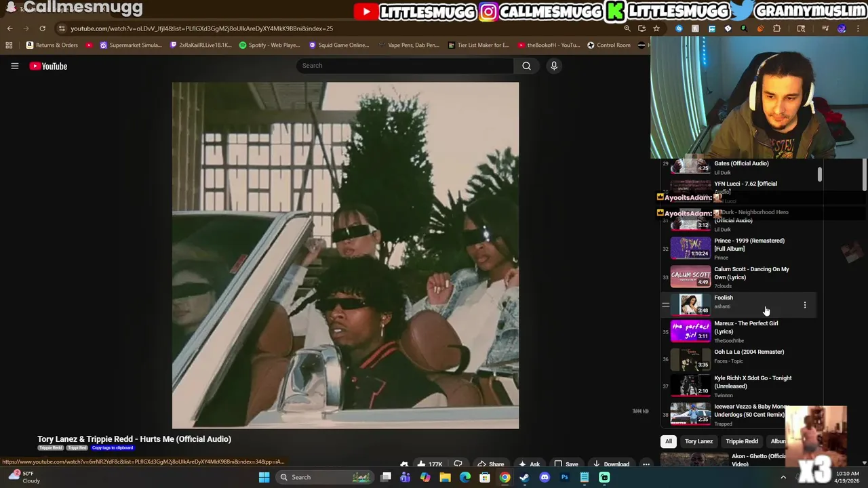868x488 pixels.
Task: Like the video with 177K likes
Action: (x=429, y=464)
